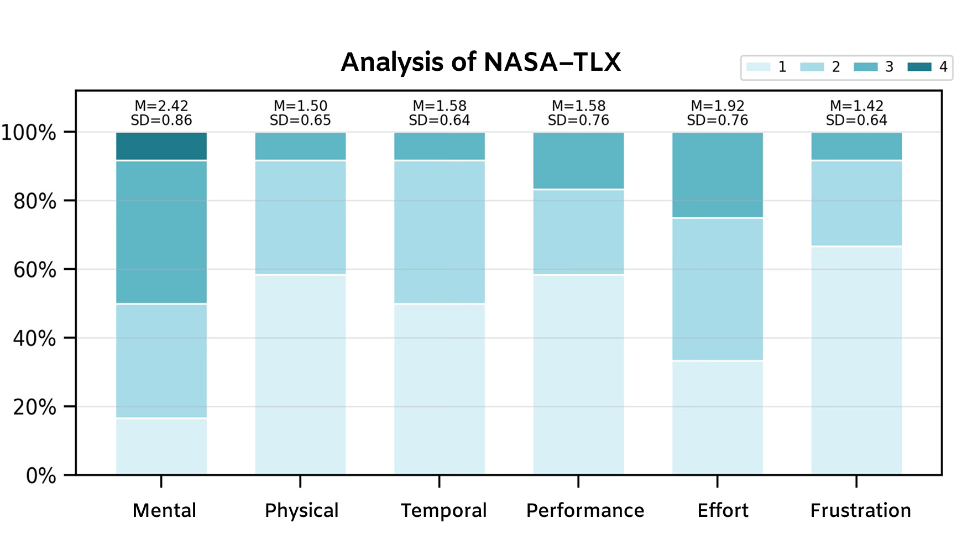Click the M=2.42 annotation above Mental bar
Viewport: 962px width, 560px height.
coord(161,106)
